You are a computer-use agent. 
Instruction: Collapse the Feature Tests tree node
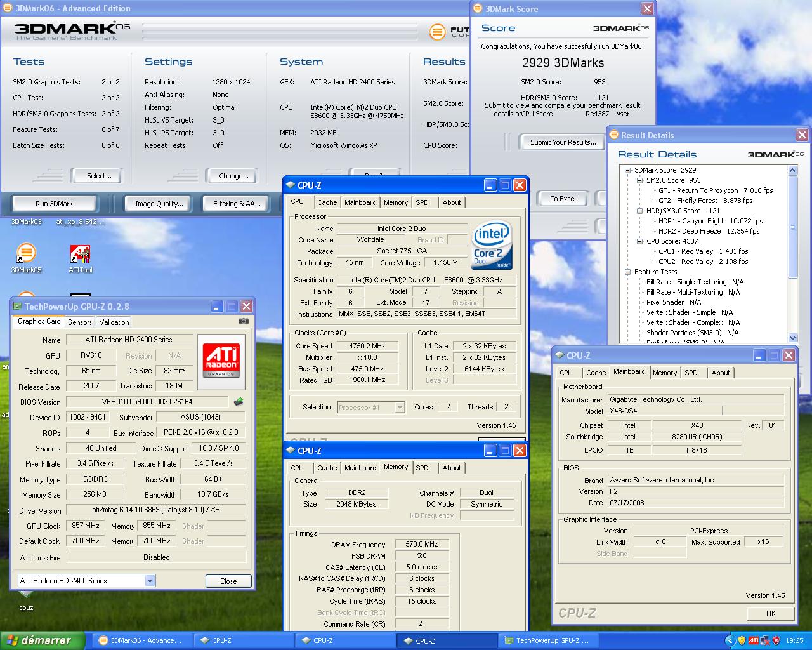[628, 272]
